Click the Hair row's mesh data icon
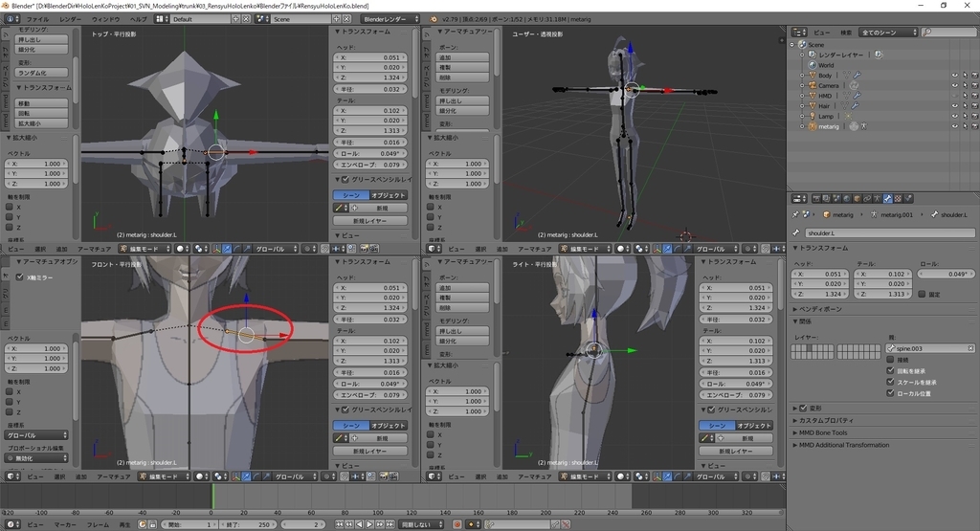This screenshot has height=531, width=980. pos(845,106)
